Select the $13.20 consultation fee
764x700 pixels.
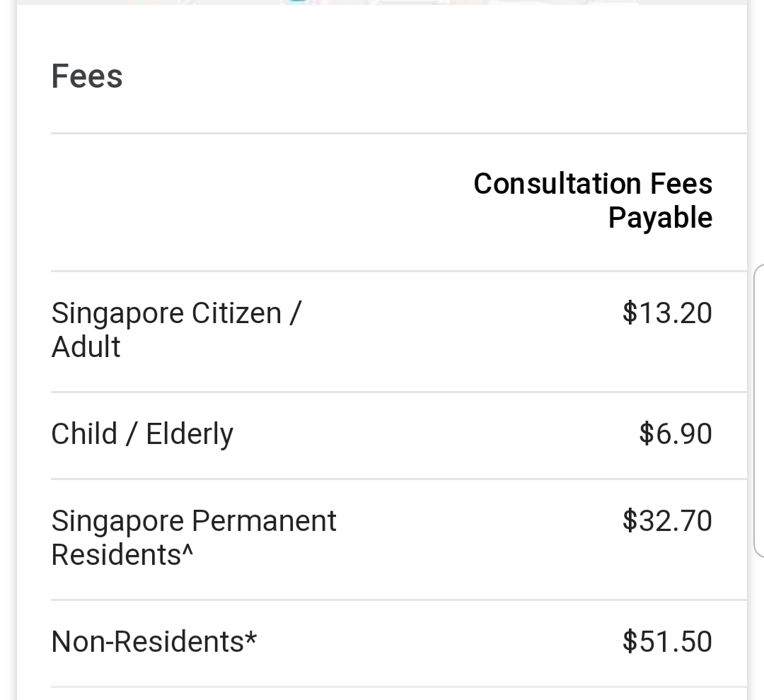pos(667,313)
